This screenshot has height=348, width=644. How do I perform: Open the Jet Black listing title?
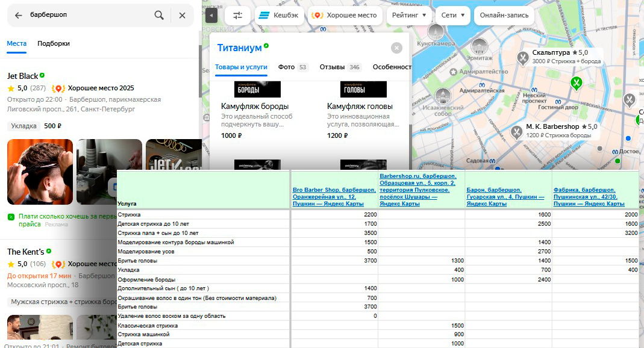click(22, 76)
